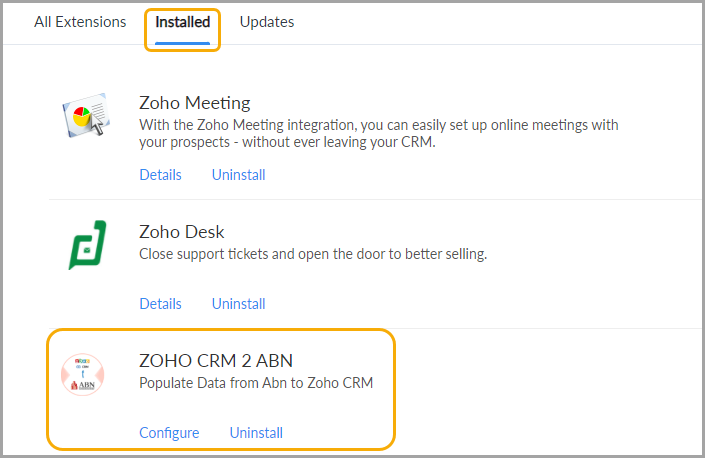The height and width of the screenshot is (458, 705).
Task: Click the round ZOHO CRM 2 ABN icon
Action: 83,374
